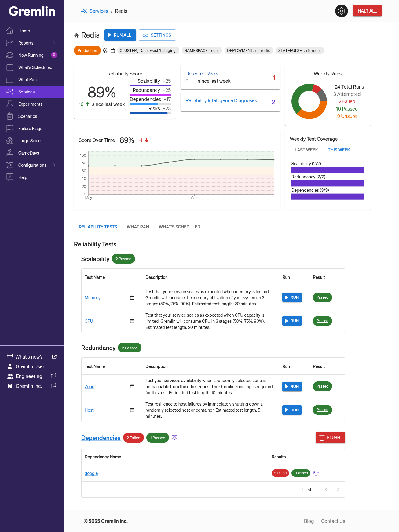The width and height of the screenshot is (399, 532).
Task: Go to next page of dependencies
Action: point(338,490)
